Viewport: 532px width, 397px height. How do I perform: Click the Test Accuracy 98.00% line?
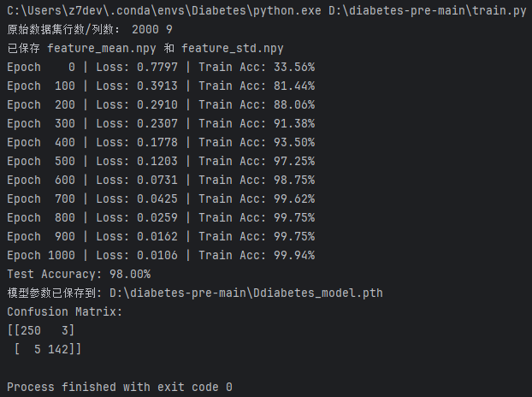79,274
